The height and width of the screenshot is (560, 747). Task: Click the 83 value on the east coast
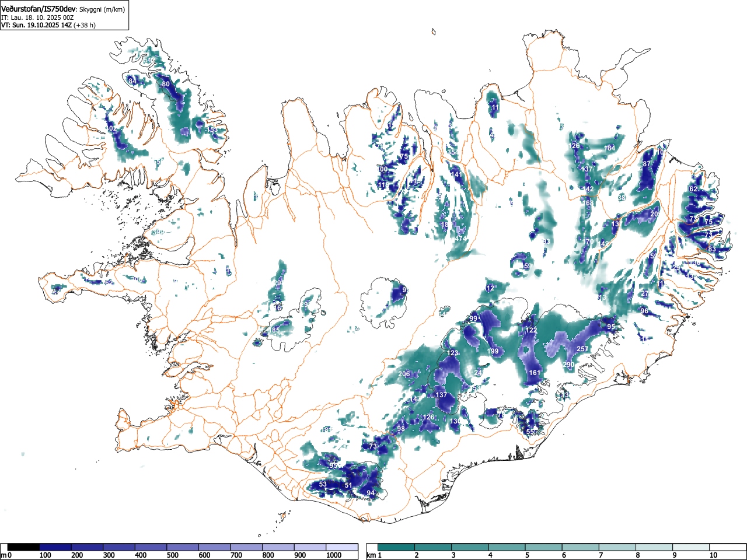[712, 249]
